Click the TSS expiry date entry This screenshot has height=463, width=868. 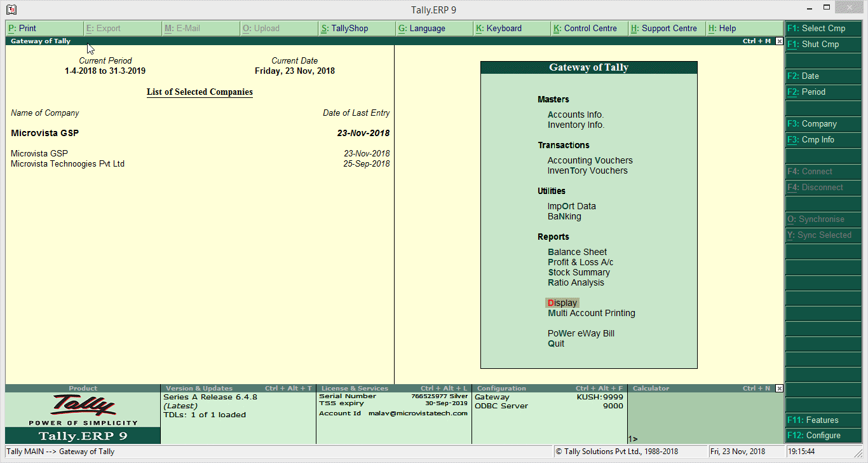393,403
